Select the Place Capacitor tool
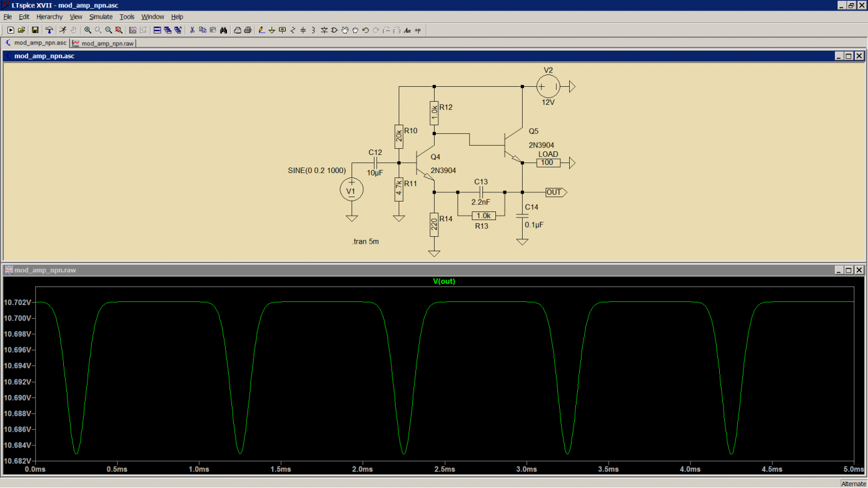 coord(303,30)
